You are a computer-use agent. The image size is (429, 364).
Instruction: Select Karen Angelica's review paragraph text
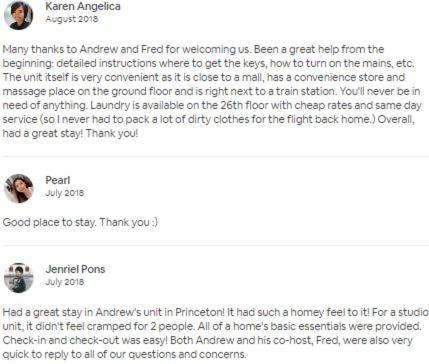212,91
